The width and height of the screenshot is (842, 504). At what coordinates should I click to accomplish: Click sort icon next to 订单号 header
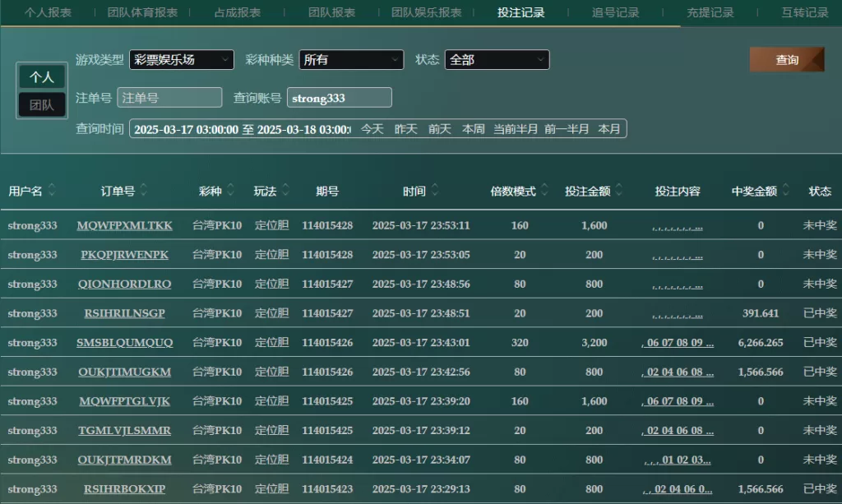pos(144,191)
